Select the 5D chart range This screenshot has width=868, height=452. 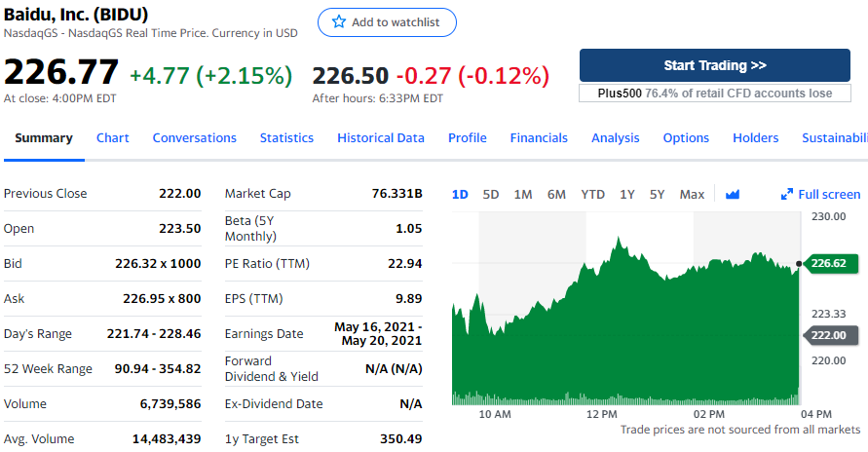tap(491, 195)
